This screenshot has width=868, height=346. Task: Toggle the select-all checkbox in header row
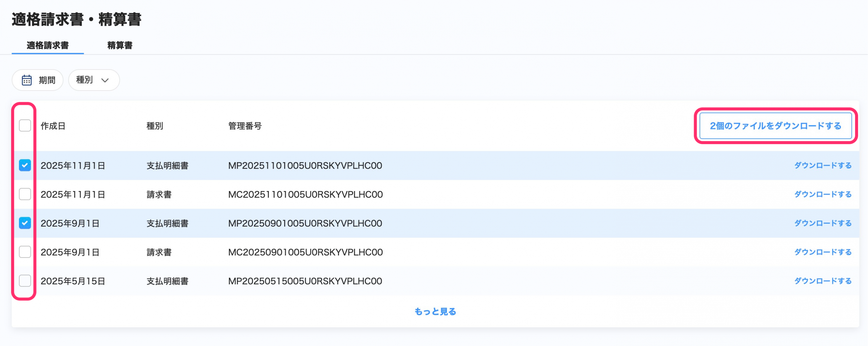click(x=25, y=126)
